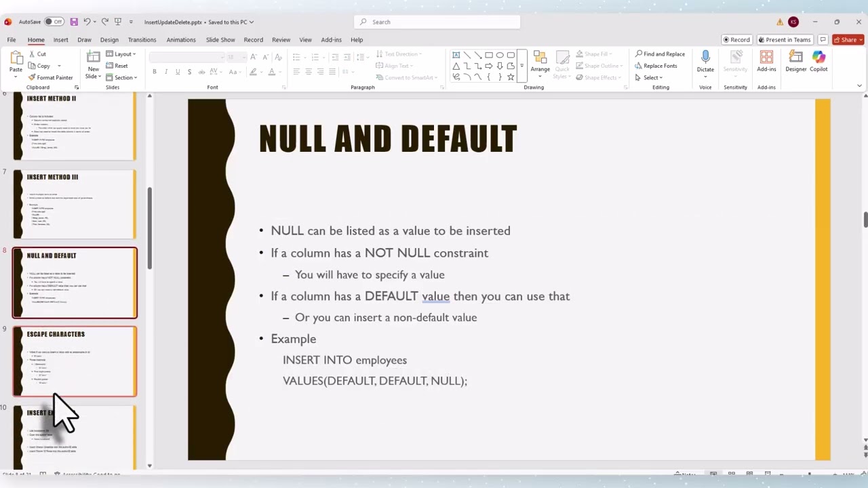Select the Null and Default slide thumbnail

tap(75, 283)
